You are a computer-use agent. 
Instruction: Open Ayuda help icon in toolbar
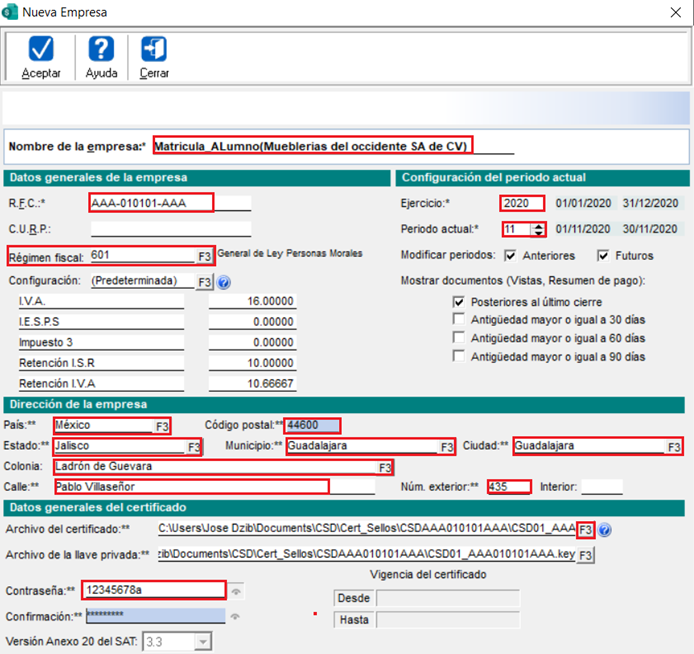pos(101,50)
